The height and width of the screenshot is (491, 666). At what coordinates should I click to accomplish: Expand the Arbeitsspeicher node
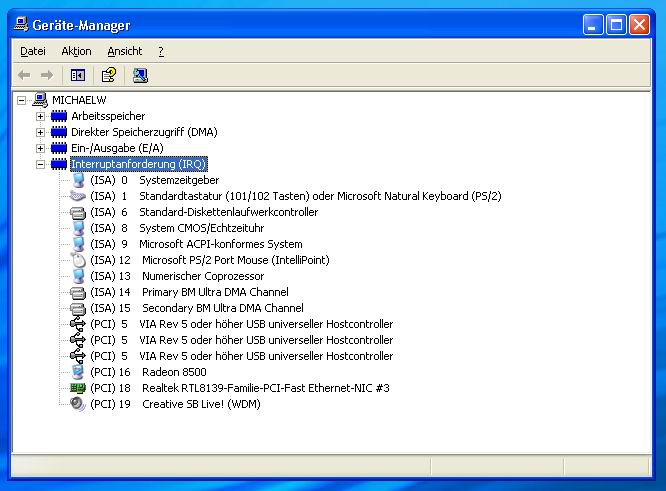40,116
